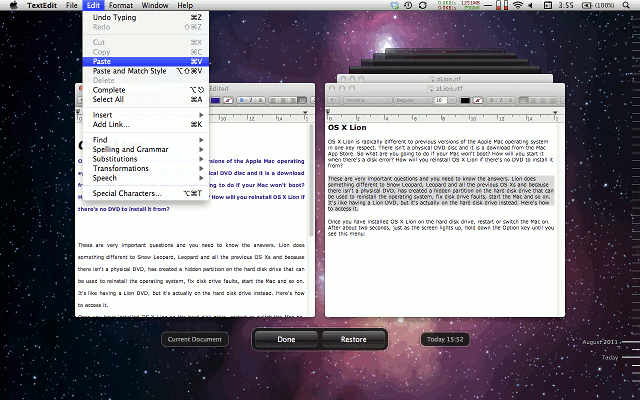
Task: Click the Current Document label button
Action: pyautogui.click(x=195, y=339)
